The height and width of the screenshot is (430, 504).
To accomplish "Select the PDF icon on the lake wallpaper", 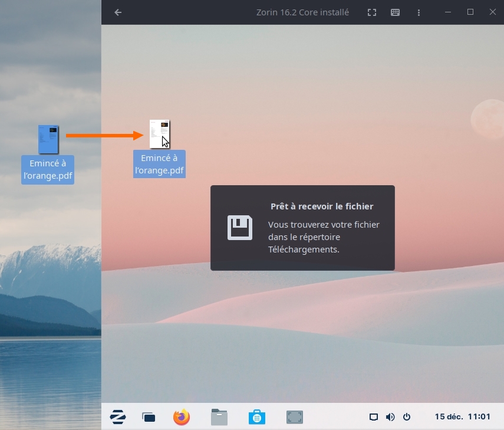I will coord(48,139).
